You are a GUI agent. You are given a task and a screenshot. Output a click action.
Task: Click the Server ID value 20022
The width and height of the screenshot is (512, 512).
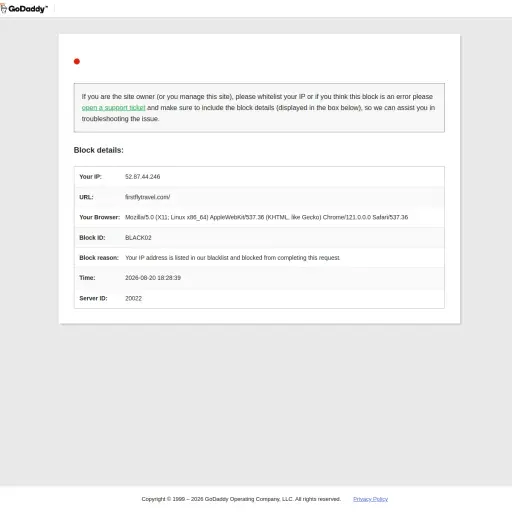coord(133,298)
